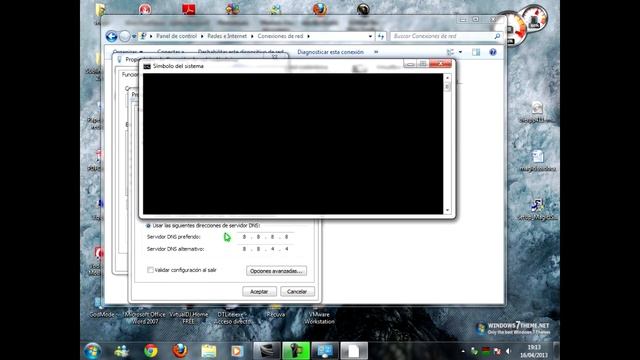The width and height of the screenshot is (640, 360).
Task: Switch to the command prompt taskbar button
Action: pyautogui.click(x=267, y=351)
